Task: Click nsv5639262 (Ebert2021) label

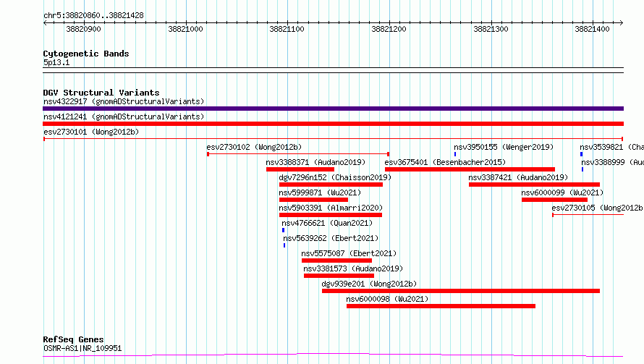Action: coord(331,238)
